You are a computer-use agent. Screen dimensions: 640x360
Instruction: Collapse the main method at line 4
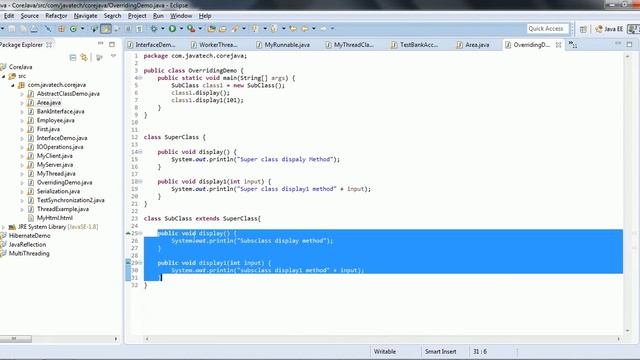tap(140, 78)
